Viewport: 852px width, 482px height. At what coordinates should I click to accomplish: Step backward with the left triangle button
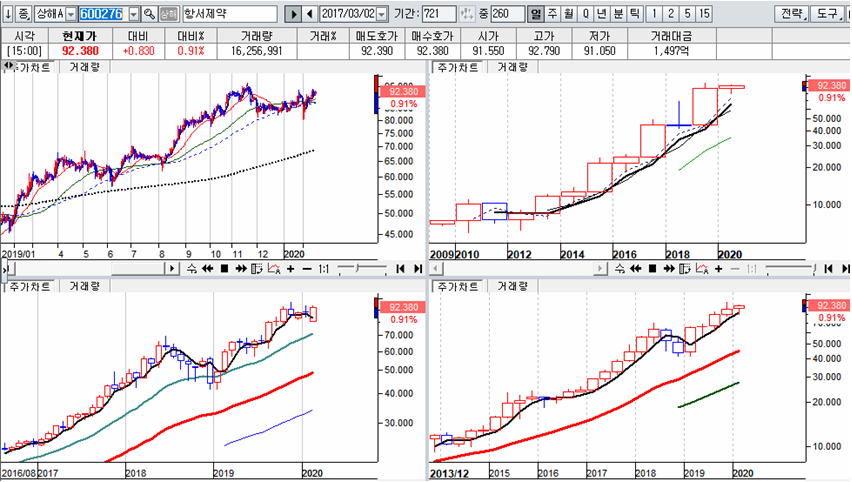pyautogui.click(x=310, y=14)
